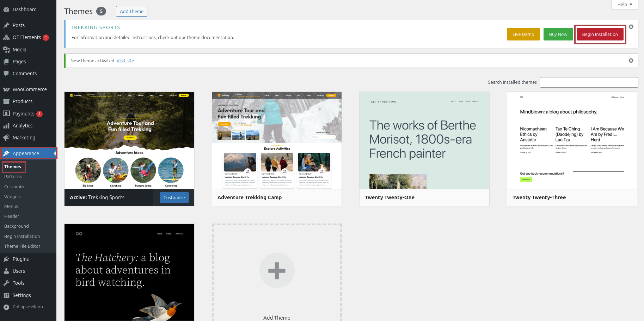Focus the Search installed themes field
The image size is (644, 321).
pyautogui.click(x=589, y=82)
